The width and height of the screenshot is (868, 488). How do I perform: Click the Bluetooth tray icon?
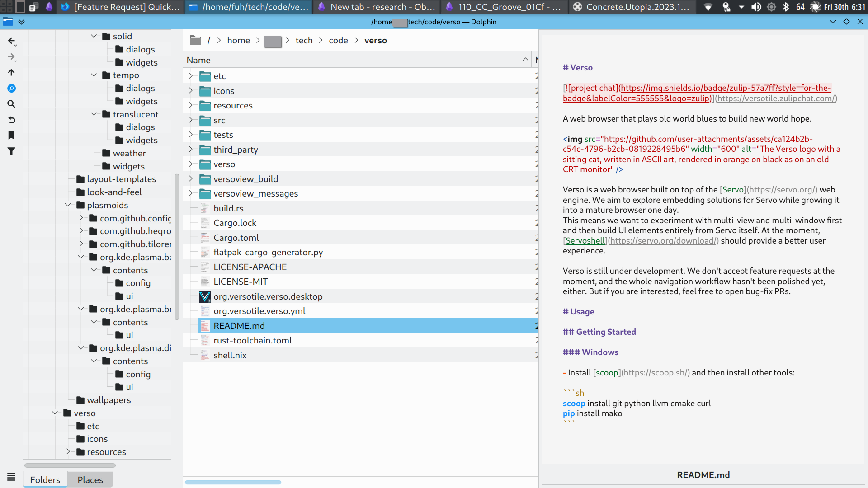point(785,7)
